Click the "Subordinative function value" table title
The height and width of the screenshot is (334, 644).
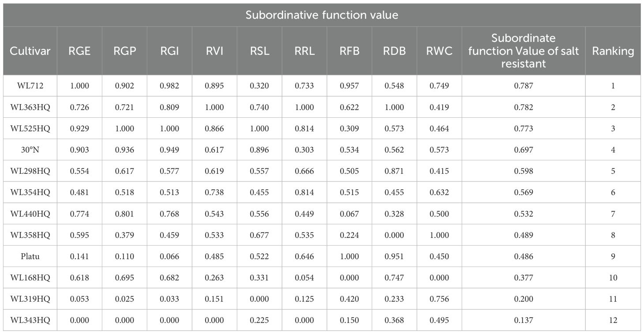[322, 15]
